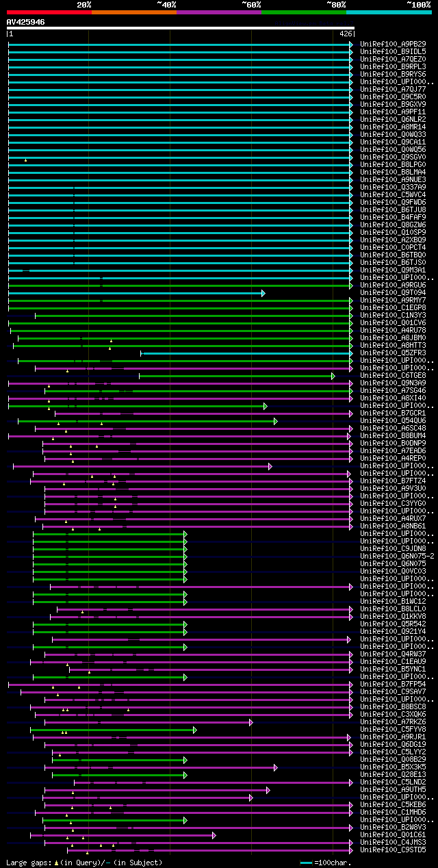Click the label UniRef100_C1EGP8
Viewport: 438px width, 868px height.
[393, 308]
